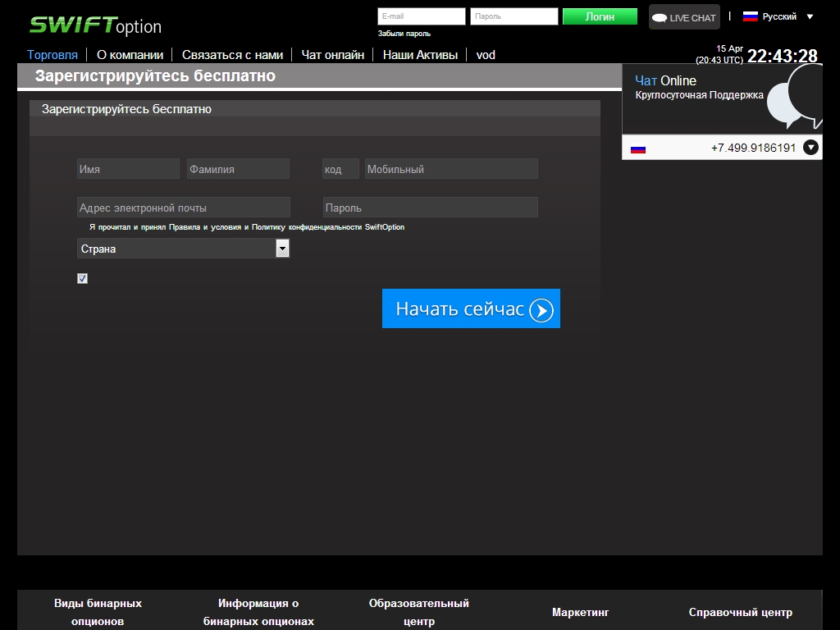840x630 pixels.
Task: Click the Russian flag language icon
Action: (x=750, y=16)
